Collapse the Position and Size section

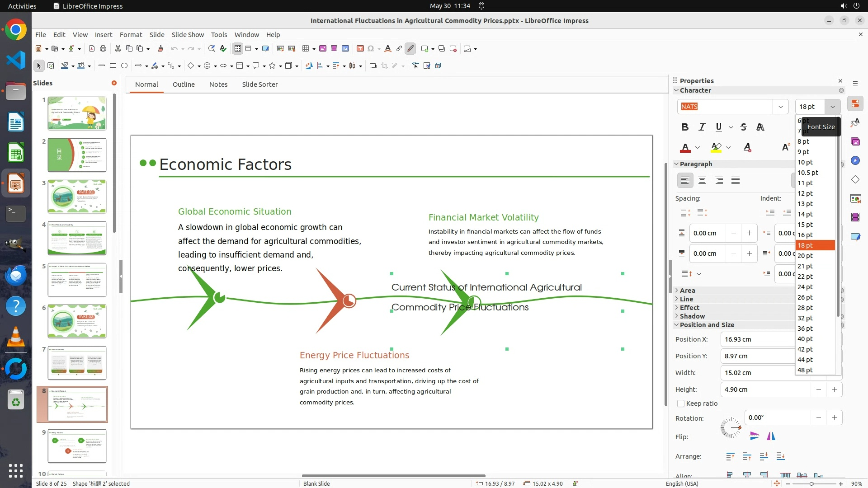click(707, 325)
